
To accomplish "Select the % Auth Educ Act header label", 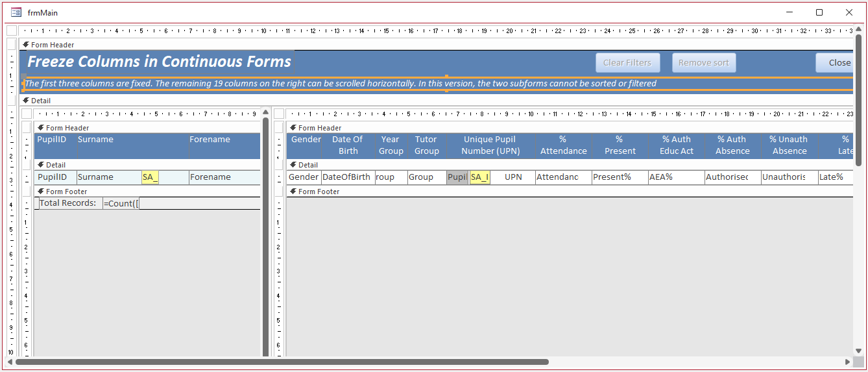I will 677,145.
